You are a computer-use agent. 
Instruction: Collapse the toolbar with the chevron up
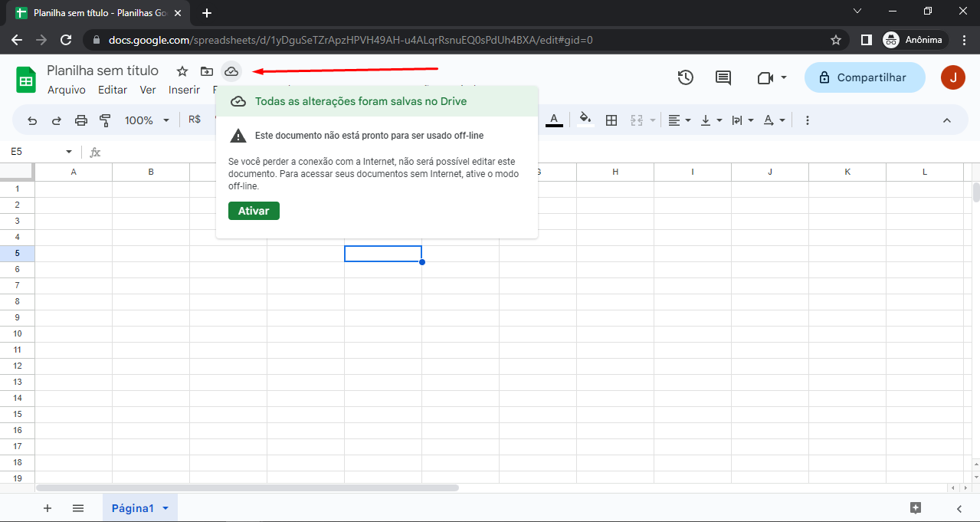[x=946, y=120]
